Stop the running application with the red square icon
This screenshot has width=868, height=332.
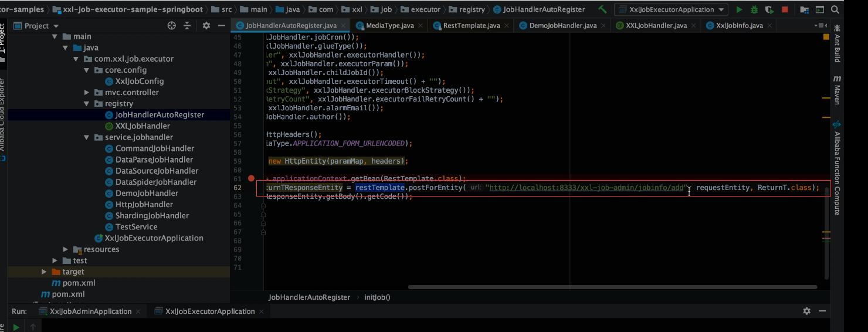coord(785,9)
